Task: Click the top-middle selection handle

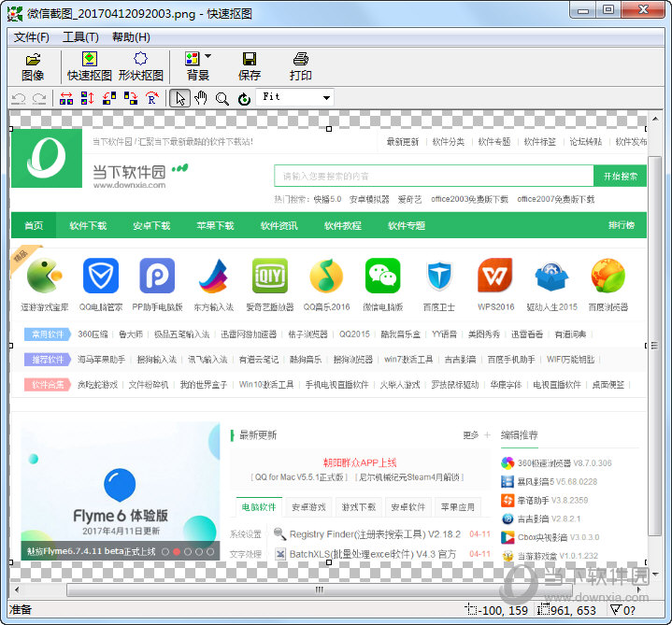Action: point(329,129)
